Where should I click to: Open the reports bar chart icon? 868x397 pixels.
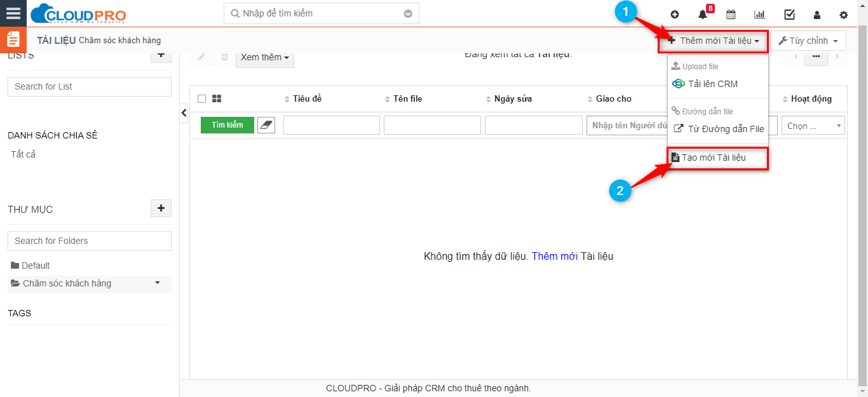(759, 15)
